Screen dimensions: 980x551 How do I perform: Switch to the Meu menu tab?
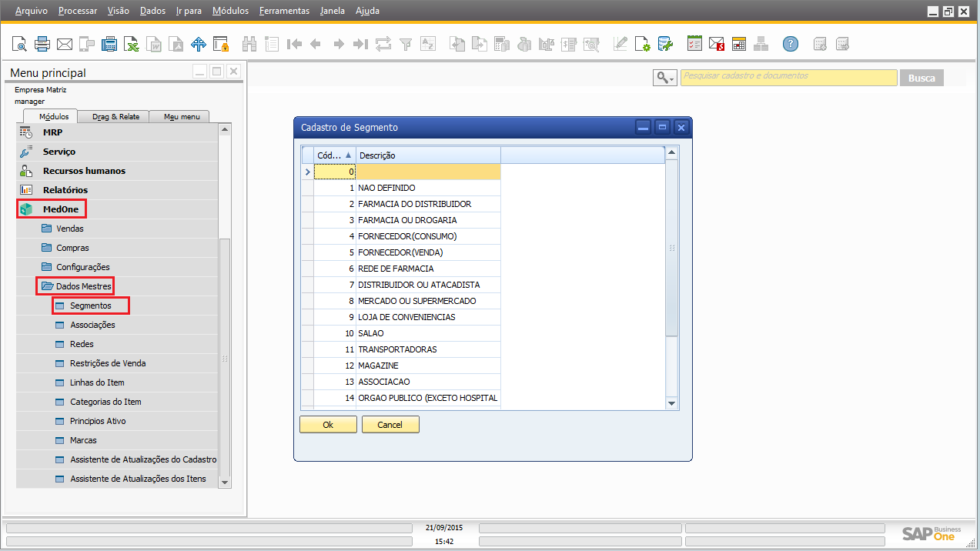tap(181, 116)
